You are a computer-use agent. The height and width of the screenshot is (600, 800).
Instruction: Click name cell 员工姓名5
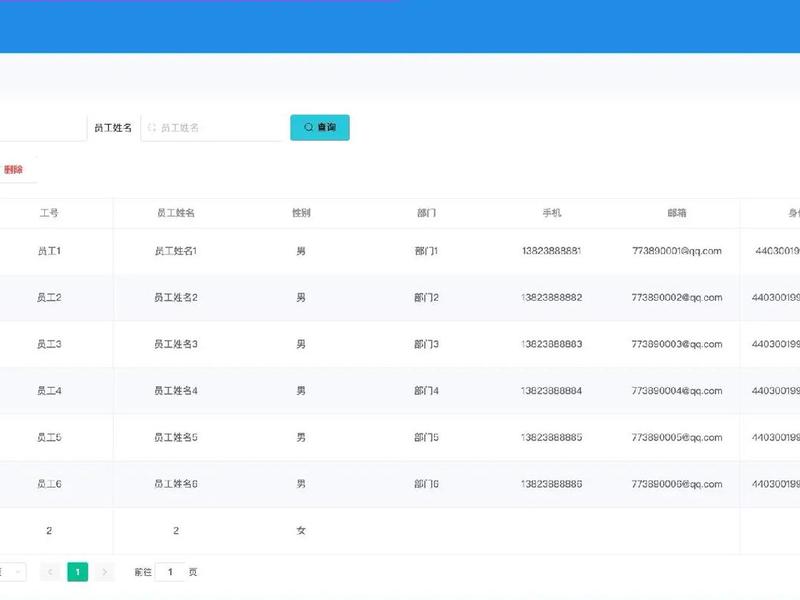click(176, 438)
